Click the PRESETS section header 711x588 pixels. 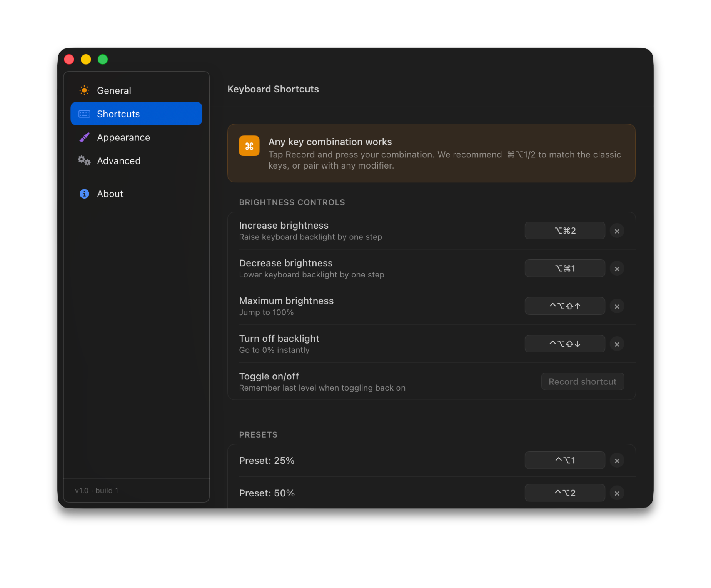pos(258,435)
